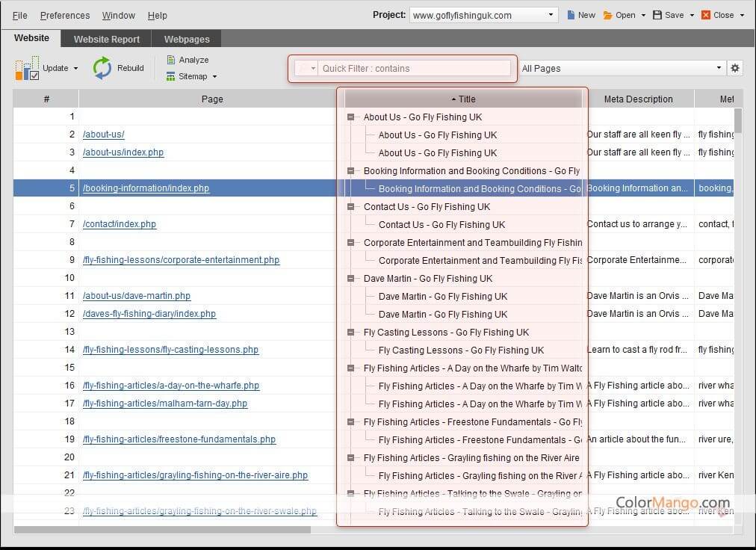Click the Open folder icon
Viewport: 756px width, 550px height.
coord(608,15)
